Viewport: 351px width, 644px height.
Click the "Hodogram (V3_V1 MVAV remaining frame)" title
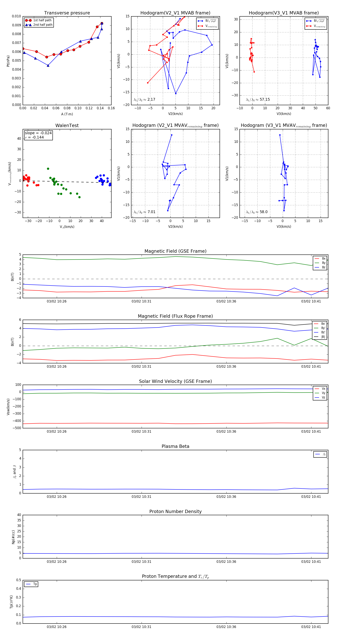(x=284, y=125)
